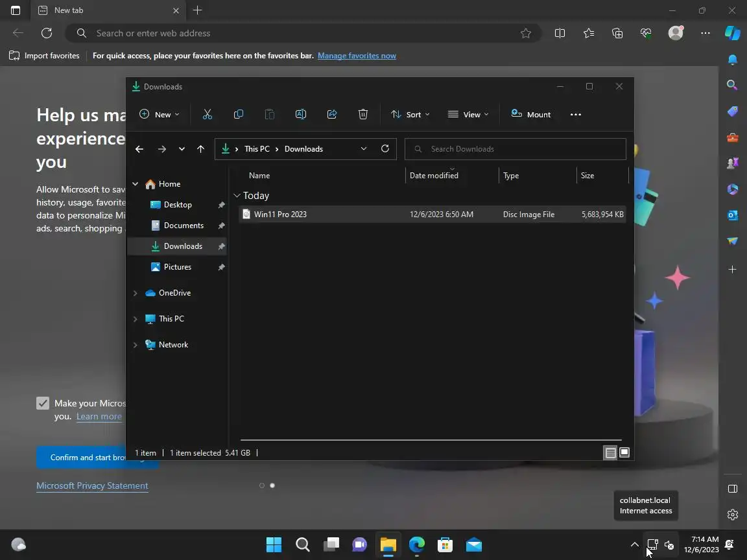Click the Cut icon in File Explorer toolbar

207,114
